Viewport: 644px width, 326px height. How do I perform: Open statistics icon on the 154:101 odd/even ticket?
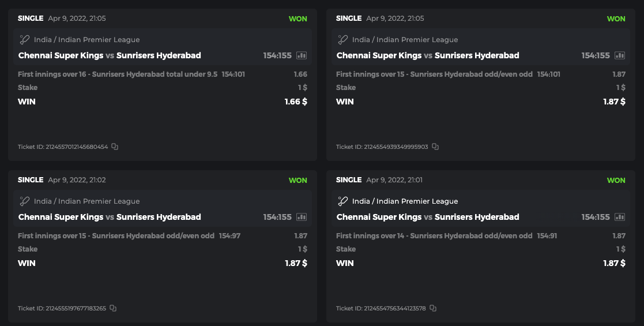tap(620, 55)
